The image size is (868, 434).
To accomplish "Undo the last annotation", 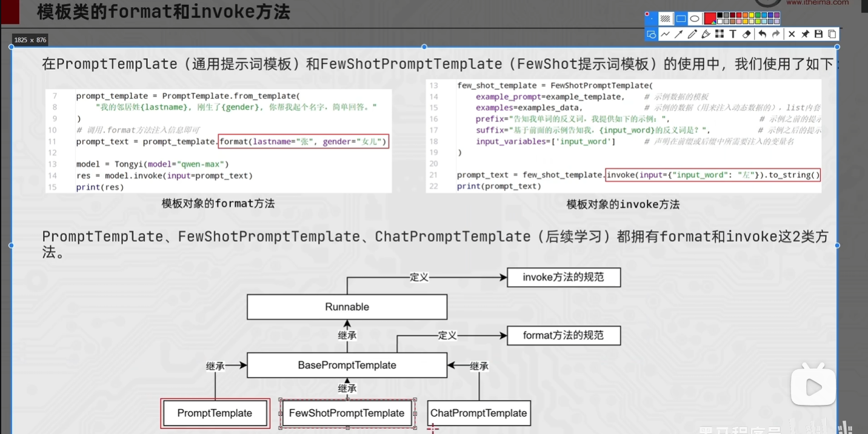I will click(x=762, y=34).
